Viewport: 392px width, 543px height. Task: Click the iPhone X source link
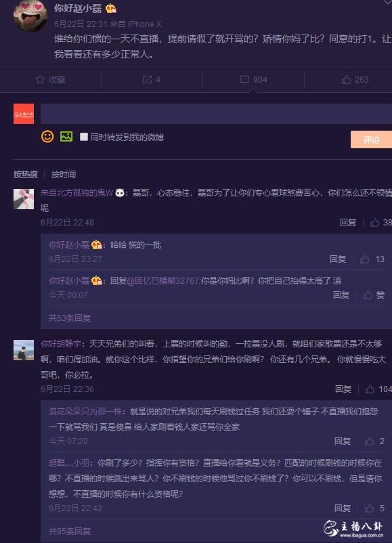[144, 24]
